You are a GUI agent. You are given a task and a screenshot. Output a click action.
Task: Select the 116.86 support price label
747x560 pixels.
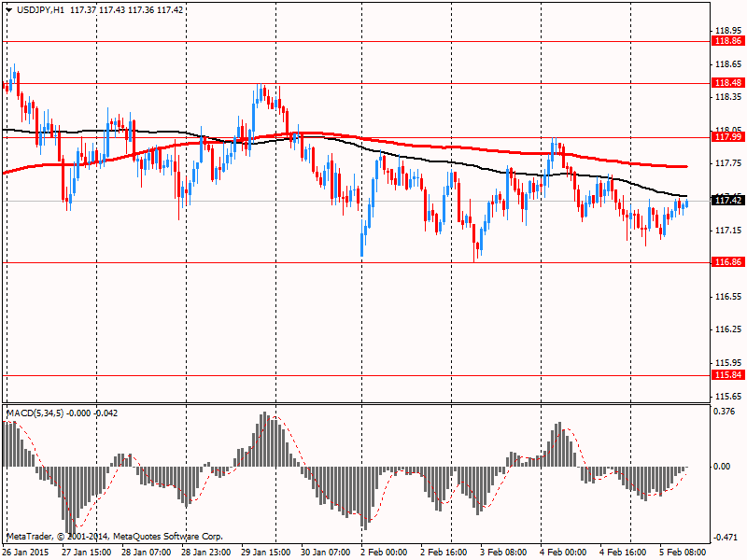point(727,263)
